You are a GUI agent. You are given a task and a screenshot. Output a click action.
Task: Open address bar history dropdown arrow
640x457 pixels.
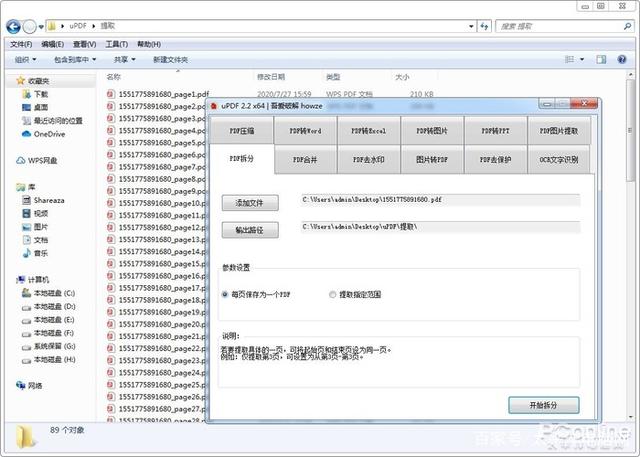point(471,26)
